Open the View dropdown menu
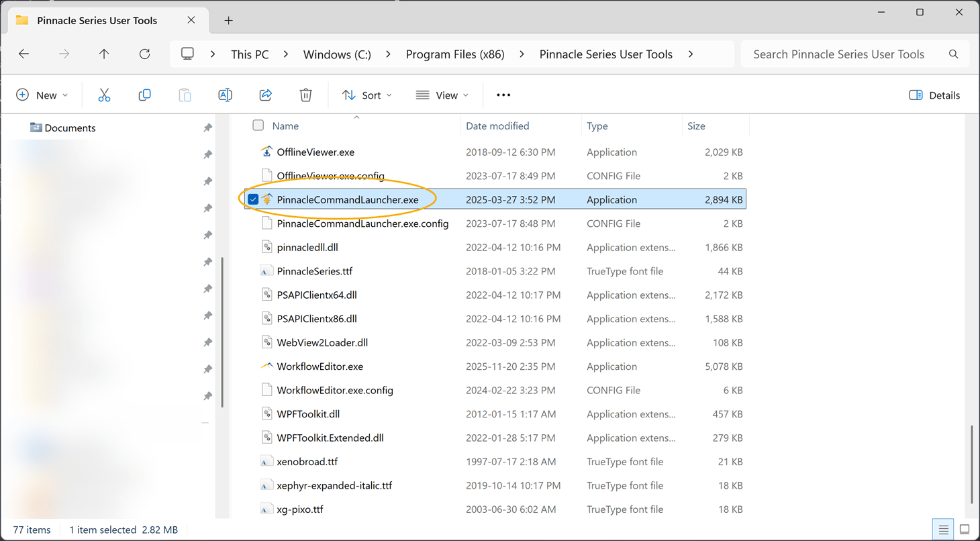 point(442,95)
